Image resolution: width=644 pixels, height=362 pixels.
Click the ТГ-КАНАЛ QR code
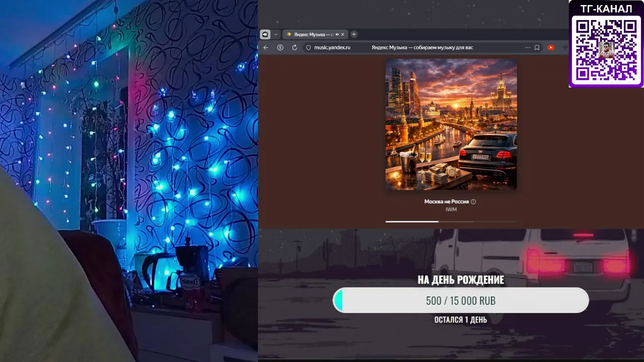click(606, 49)
